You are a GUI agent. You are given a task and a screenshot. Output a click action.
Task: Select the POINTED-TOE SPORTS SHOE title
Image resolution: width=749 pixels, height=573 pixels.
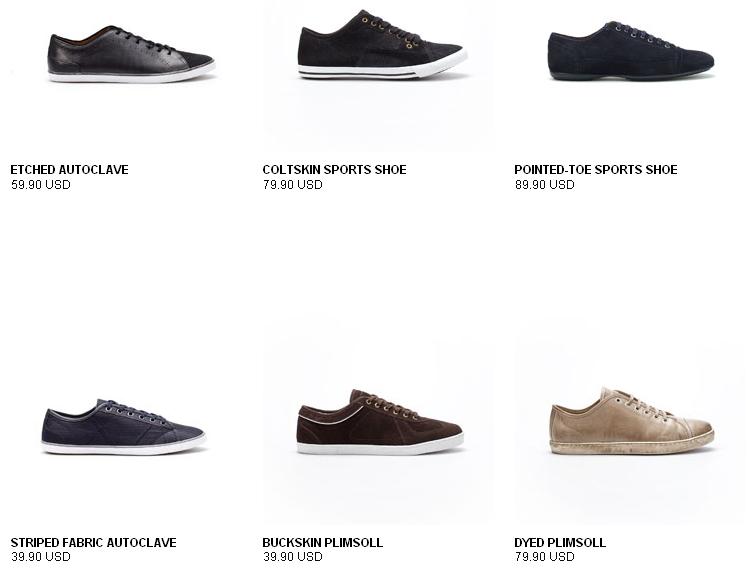click(x=596, y=170)
